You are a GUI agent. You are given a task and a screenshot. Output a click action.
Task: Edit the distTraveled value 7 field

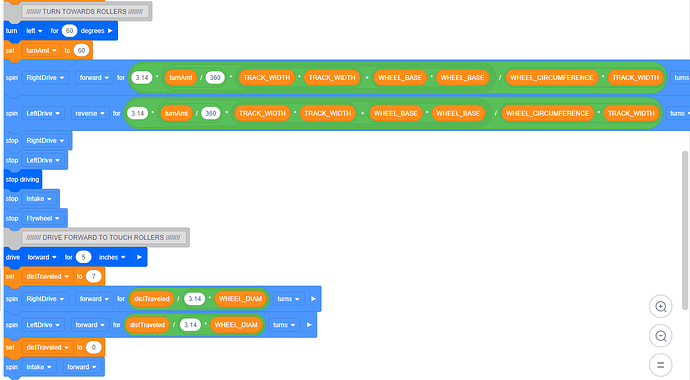pos(93,277)
